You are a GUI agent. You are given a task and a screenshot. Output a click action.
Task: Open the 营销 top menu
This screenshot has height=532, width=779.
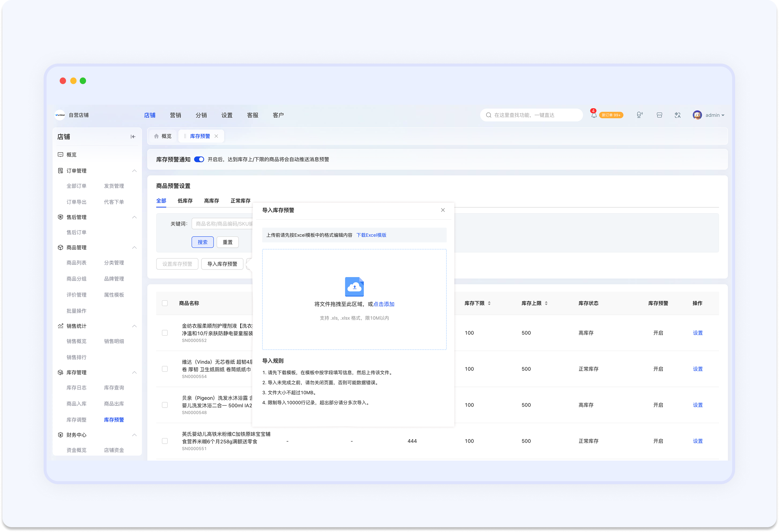[175, 115]
